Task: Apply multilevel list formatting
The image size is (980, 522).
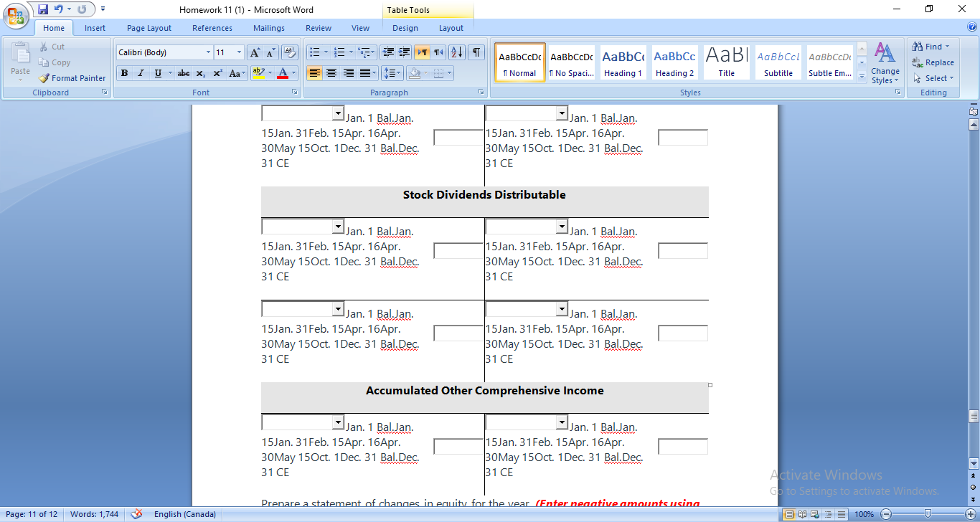Action: (x=364, y=52)
